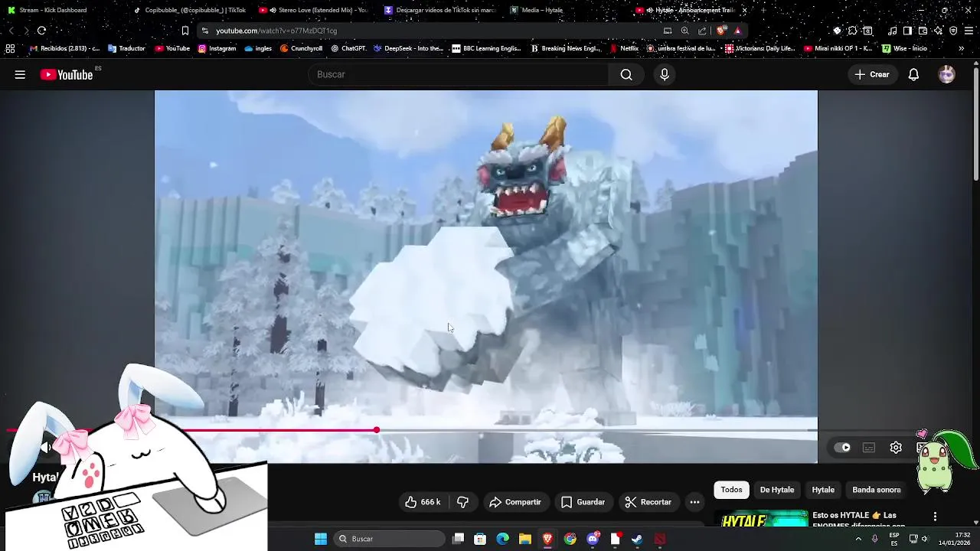Open the BBC Learning English bookmark
The width and height of the screenshot is (980, 551).
(486, 48)
